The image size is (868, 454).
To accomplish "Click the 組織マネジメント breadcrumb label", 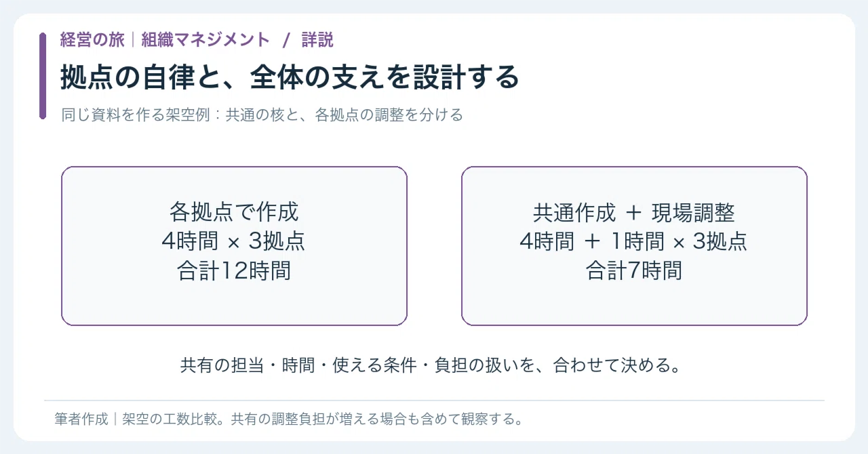I will pos(205,40).
